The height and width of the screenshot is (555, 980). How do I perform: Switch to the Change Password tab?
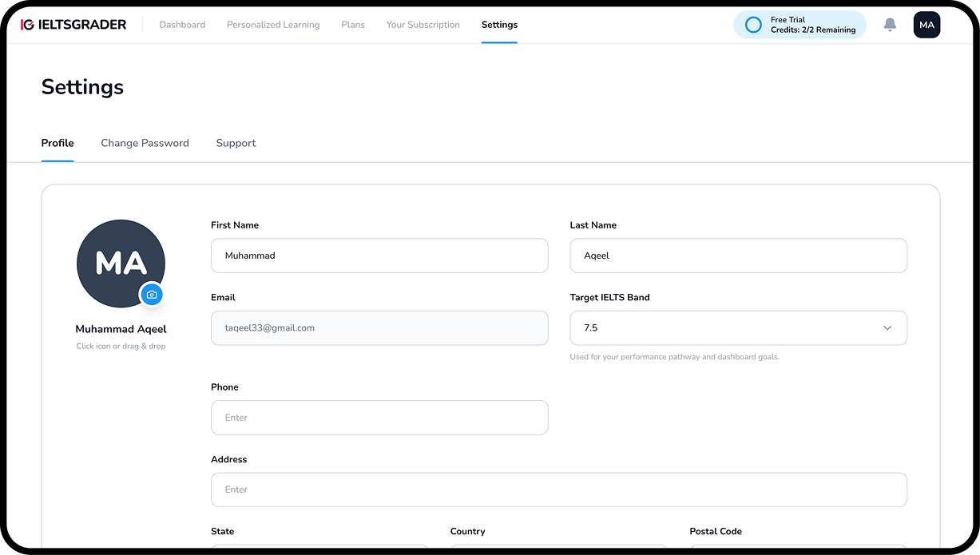click(x=145, y=143)
